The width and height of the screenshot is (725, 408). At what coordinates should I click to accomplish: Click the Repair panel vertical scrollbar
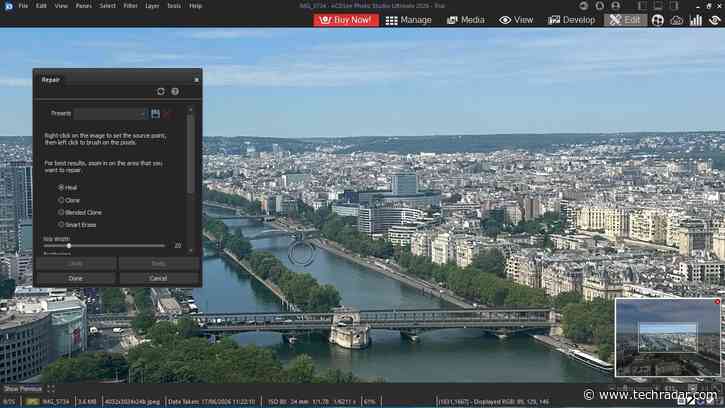190,154
